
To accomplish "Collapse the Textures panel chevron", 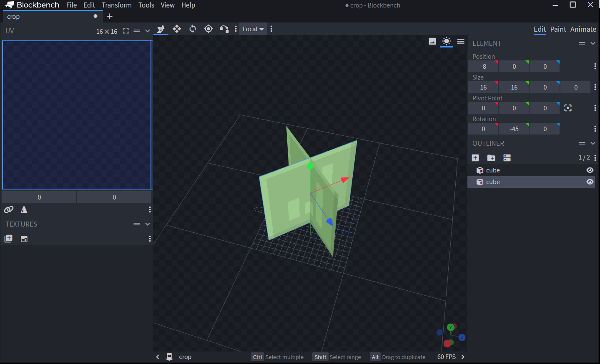I will pyautogui.click(x=148, y=224).
